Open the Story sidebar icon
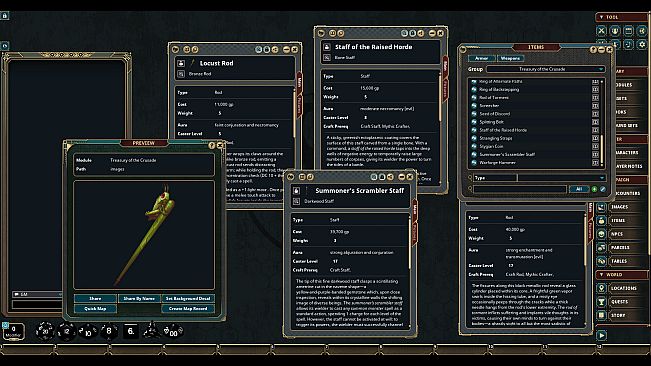 point(601,315)
